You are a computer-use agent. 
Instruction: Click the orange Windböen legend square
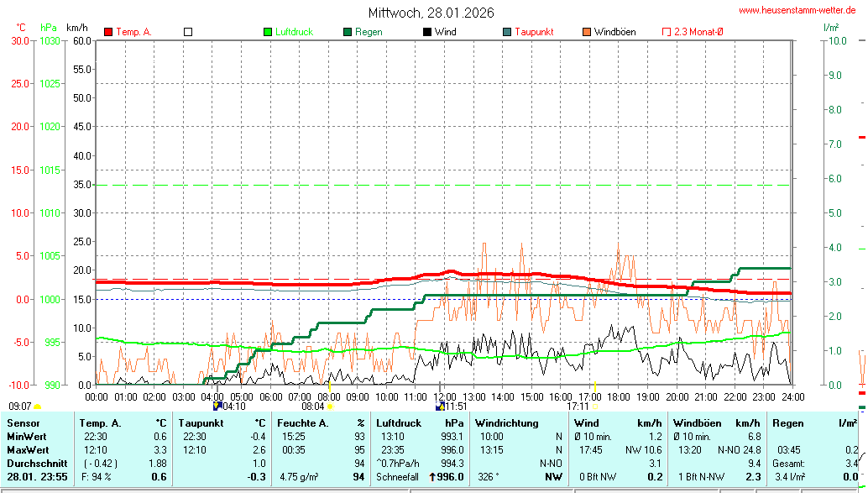(586, 32)
